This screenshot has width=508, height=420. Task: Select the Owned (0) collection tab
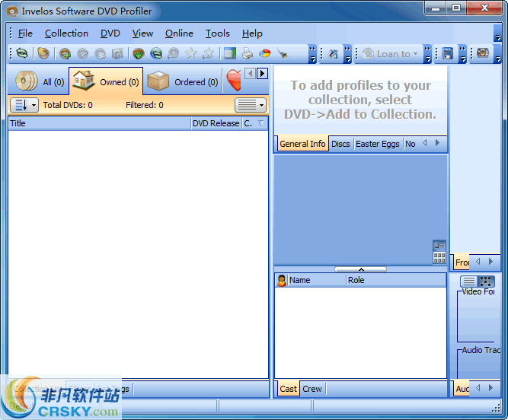[x=107, y=81]
